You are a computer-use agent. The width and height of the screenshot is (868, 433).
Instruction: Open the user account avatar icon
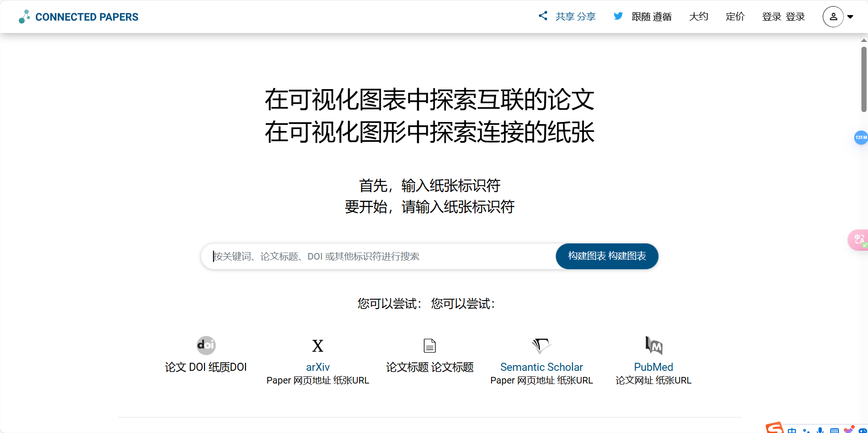click(833, 16)
